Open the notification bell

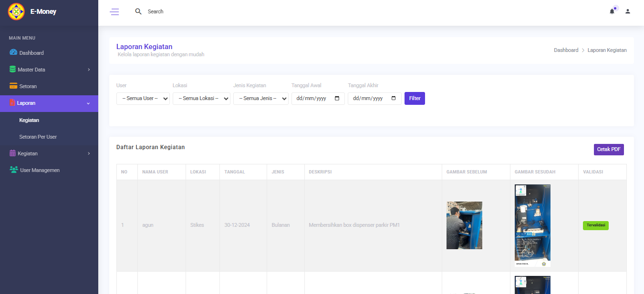click(x=612, y=11)
